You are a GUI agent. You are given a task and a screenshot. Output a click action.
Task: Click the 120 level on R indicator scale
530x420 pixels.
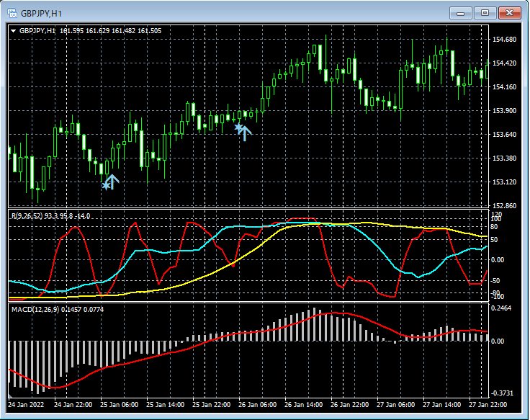(497, 214)
